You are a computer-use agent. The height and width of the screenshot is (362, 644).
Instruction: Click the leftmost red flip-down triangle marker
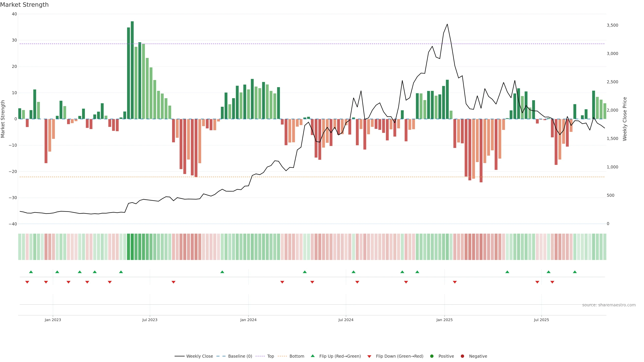27,282
